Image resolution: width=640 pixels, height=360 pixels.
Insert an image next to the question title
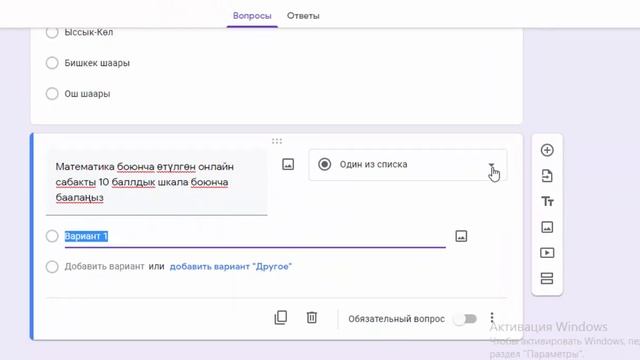[x=288, y=164]
